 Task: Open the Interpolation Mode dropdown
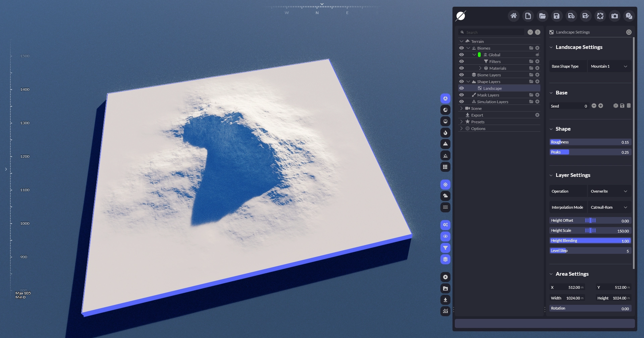click(x=609, y=207)
